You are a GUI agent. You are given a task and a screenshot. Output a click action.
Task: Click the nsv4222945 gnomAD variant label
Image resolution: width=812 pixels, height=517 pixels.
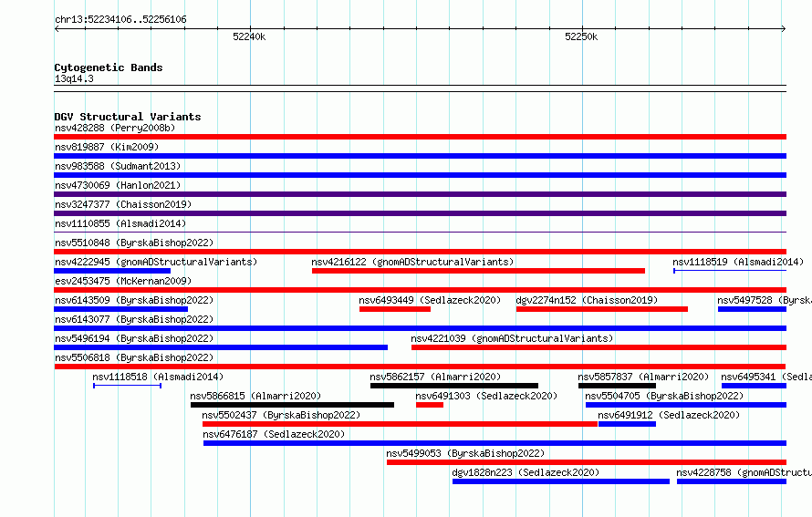coord(156,262)
